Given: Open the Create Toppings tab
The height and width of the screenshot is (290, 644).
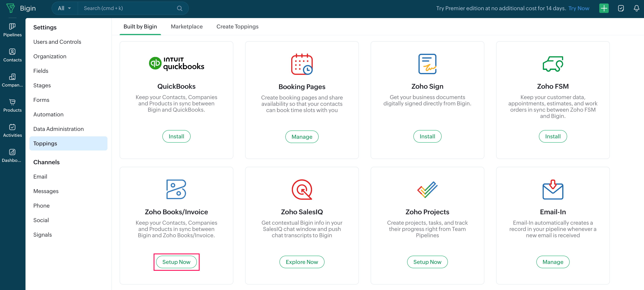Looking at the screenshot, I should point(237,26).
